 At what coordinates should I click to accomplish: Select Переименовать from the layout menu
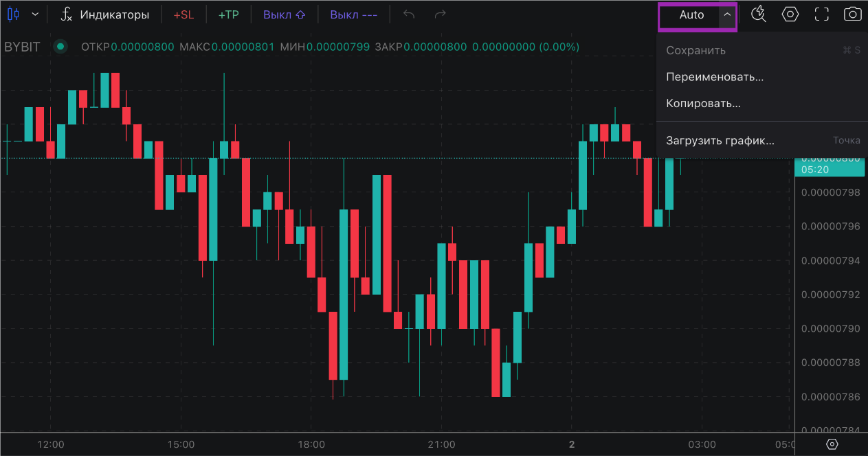pyautogui.click(x=715, y=77)
